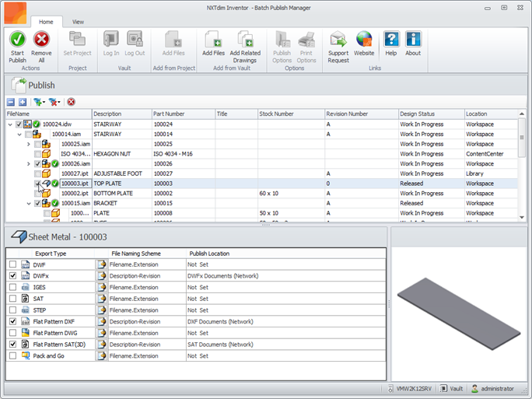532x399 pixels.
Task: Click Add Files from Vault icon
Action: click(213, 39)
